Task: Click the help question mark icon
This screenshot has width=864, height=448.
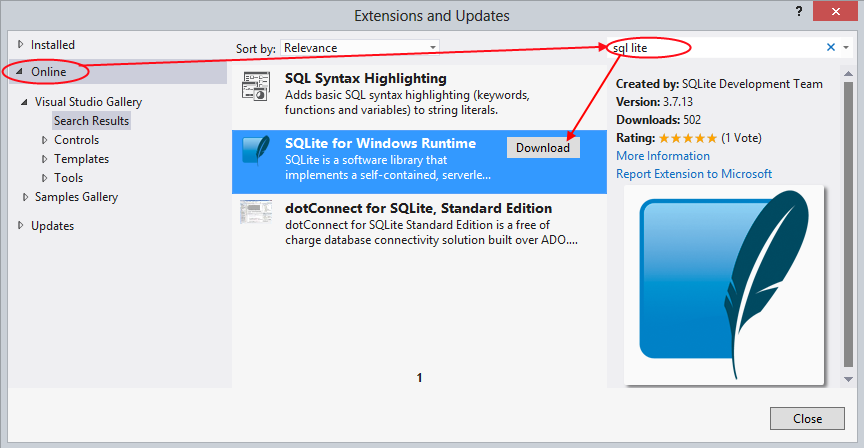Action: (x=799, y=11)
